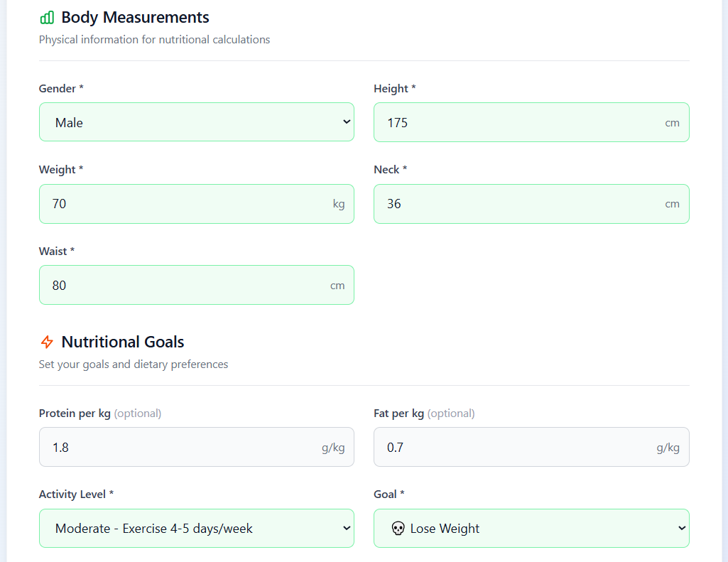This screenshot has width=728, height=562.
Task: Click the "Waist *" field label
Action: pyautogui.click(x=57, y=252)
